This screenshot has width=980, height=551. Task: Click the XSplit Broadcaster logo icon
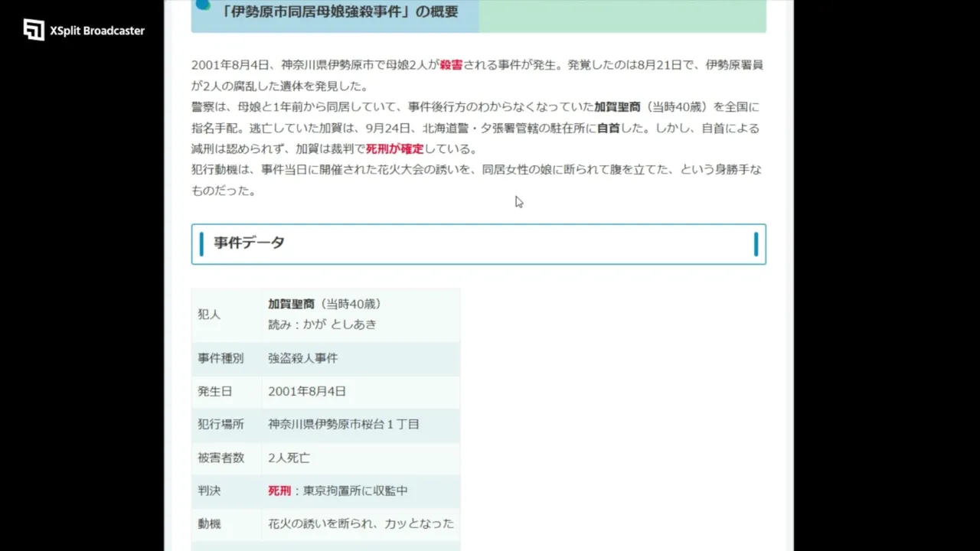tap(34, 30)
